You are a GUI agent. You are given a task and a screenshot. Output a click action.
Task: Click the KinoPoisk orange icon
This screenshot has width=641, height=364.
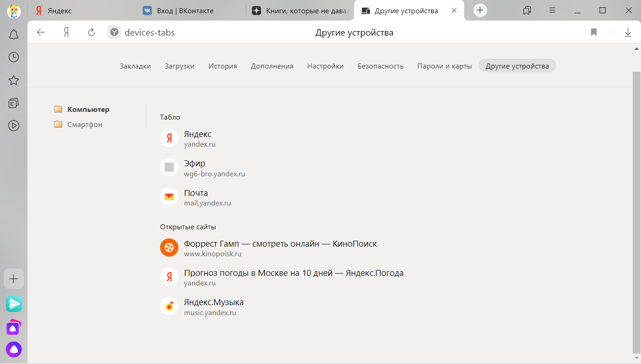point(169,248)
